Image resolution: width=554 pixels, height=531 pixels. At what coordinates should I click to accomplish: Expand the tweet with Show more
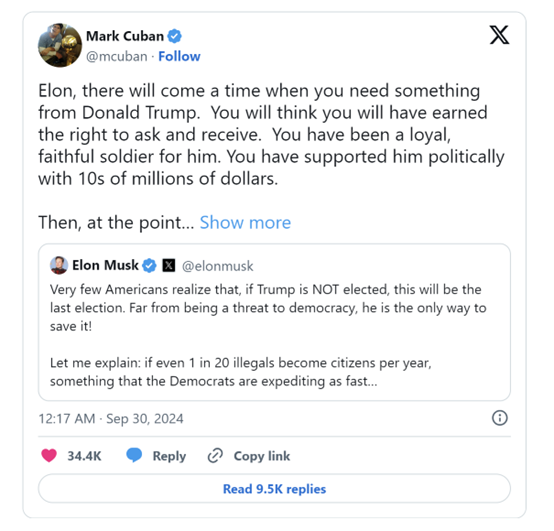[245, 223]
